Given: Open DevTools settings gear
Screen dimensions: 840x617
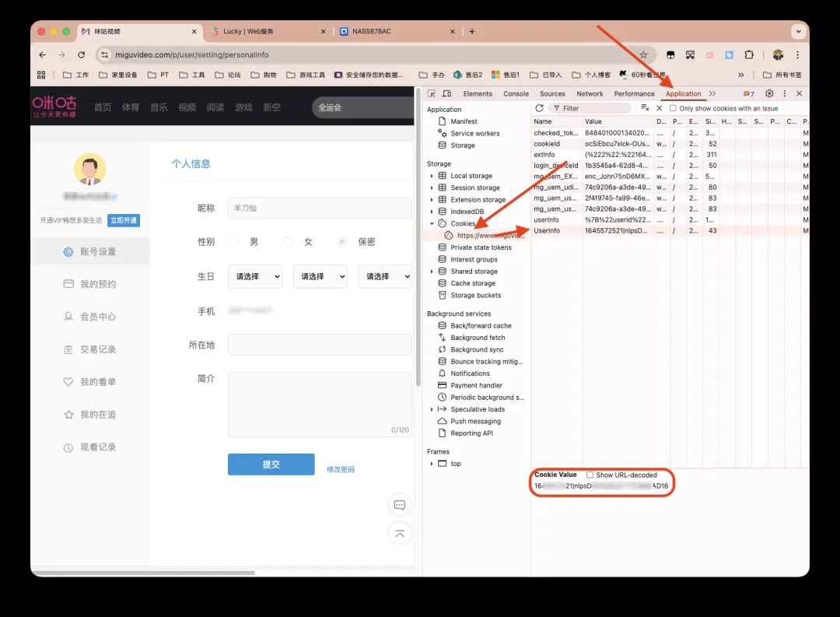Looking at the screenshot, I should [769, 93].
